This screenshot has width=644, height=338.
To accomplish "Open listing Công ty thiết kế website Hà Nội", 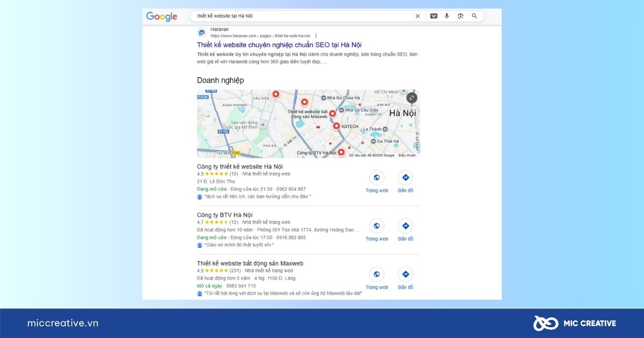I will [x=240, y=166].
